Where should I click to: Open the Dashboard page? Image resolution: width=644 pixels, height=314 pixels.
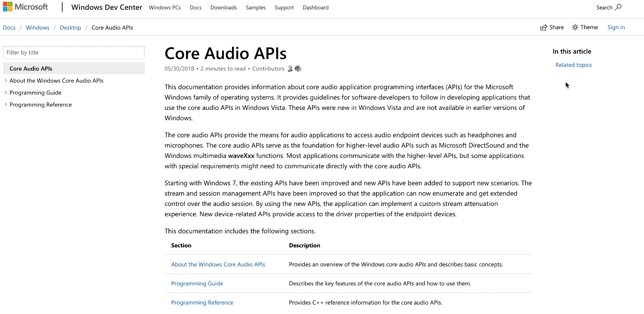(x=315, y=7)
